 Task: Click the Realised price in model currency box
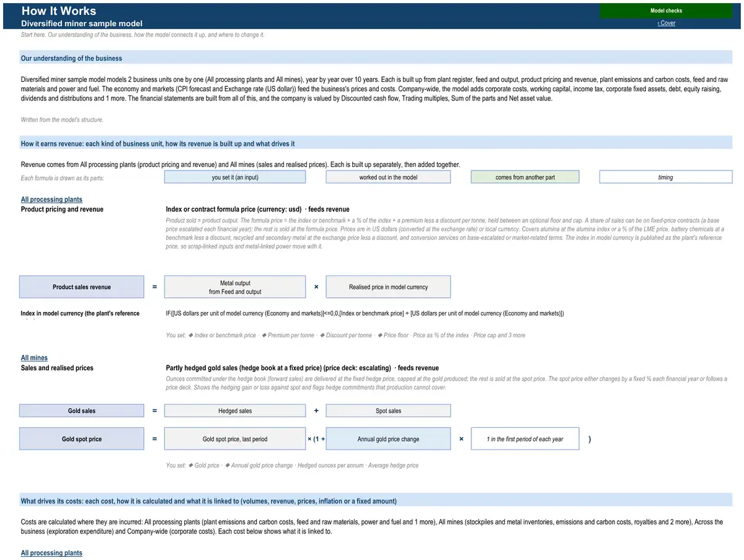click(388, 287)
